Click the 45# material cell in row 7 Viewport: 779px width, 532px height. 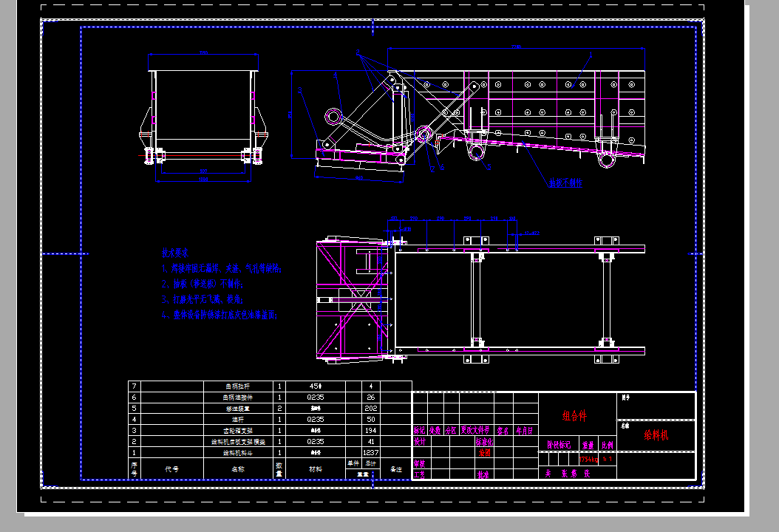pyautogui.click(x=316, y=386)
